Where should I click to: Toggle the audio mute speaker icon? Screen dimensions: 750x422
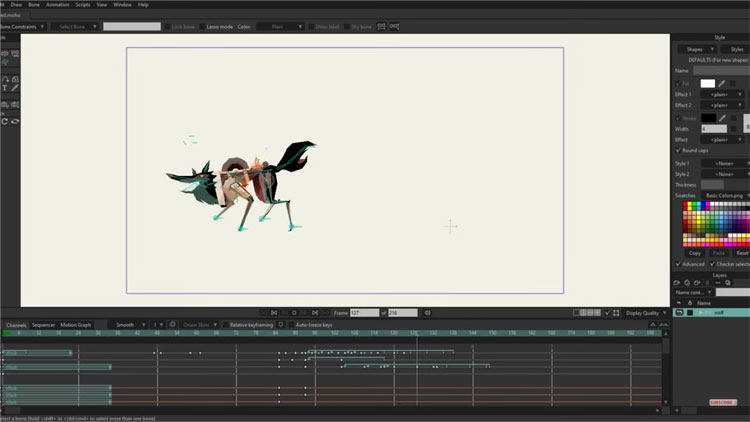pos(428,313)
